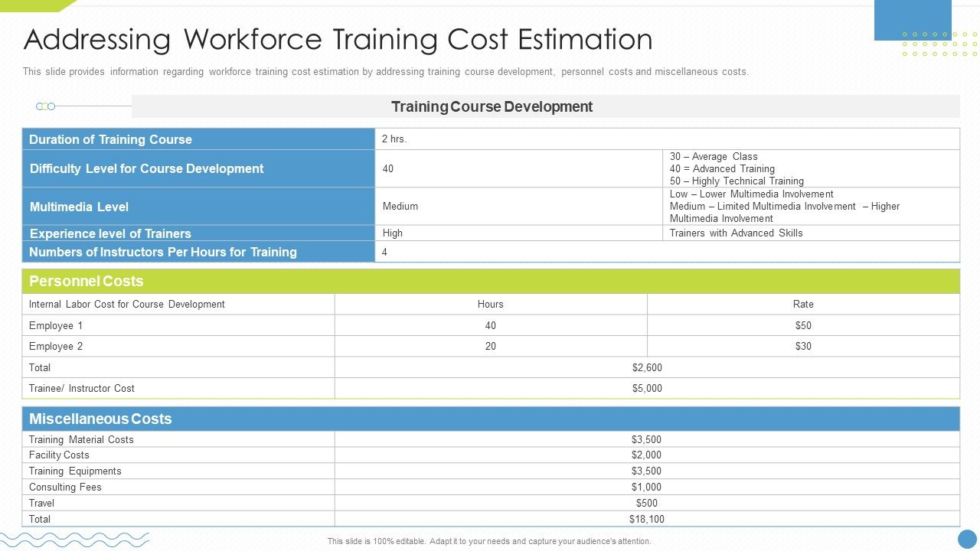
Task: Click the 'Hours' column header
Action: [x=491, y=305]
